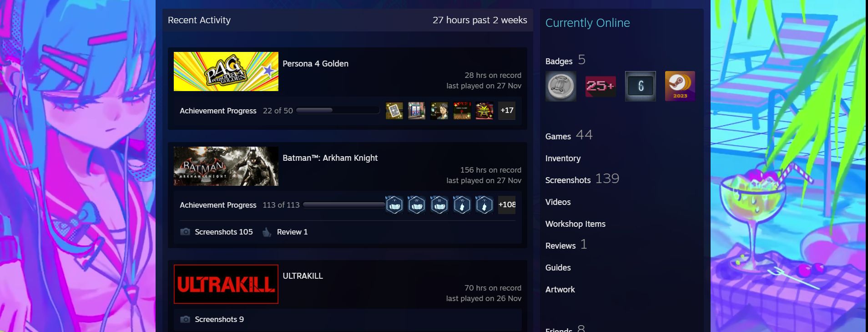Click the Persona 4 achievement progress bar

tap(338, 111)
